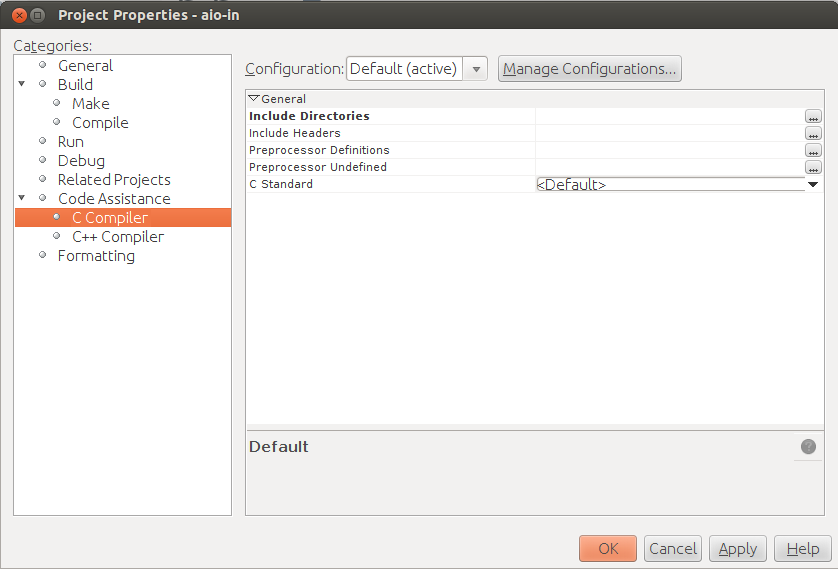The width and height of the screenshot is (838, 569).
Task: Collapse the Build category node
Action: coord(22,85)
